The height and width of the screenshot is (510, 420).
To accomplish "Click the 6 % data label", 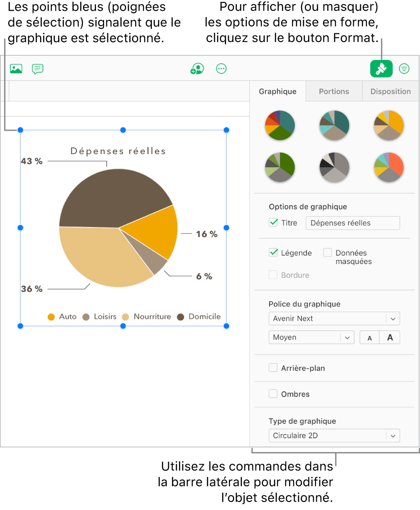I will point(204,277).
